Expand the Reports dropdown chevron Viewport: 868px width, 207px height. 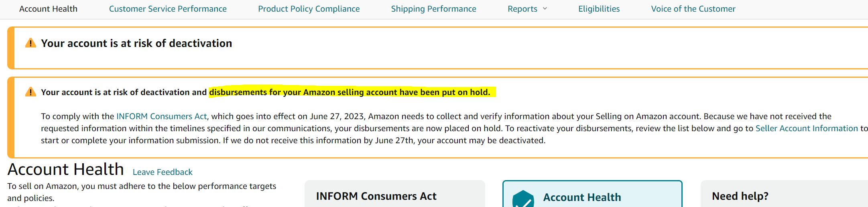click(545, 8)
